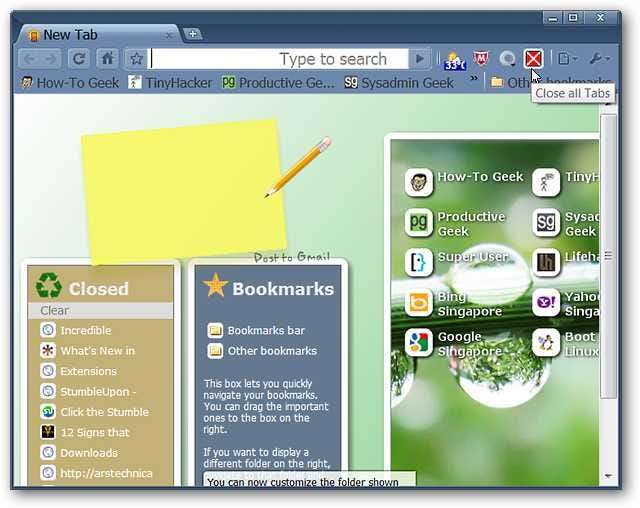Reopen the StumbleUpon - closed page
The image size is (640, 508).
pyautogui.click(x=88, y=391)
